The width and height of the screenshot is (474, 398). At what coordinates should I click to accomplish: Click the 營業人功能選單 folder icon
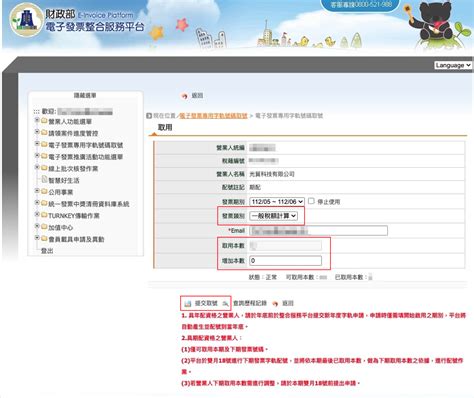click(44, 121)
